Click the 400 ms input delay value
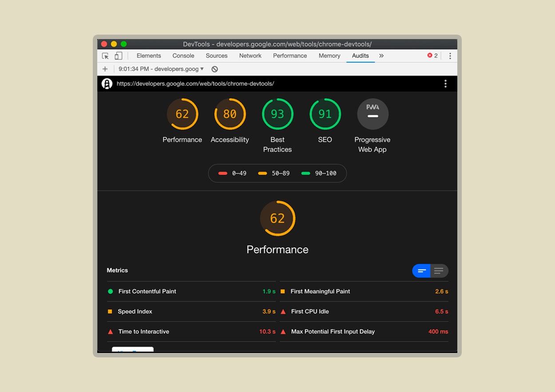This screenshot has height=392, width=555. pos(438,332)
